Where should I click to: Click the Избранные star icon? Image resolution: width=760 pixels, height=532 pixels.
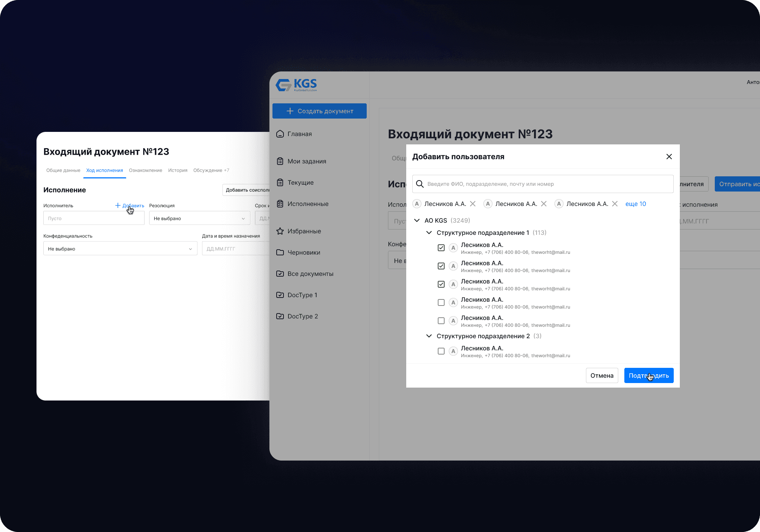(280, 231)
